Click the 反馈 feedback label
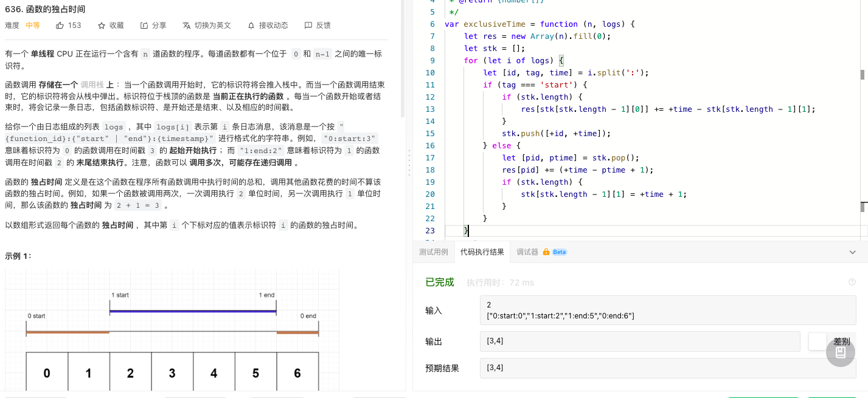 324,26
